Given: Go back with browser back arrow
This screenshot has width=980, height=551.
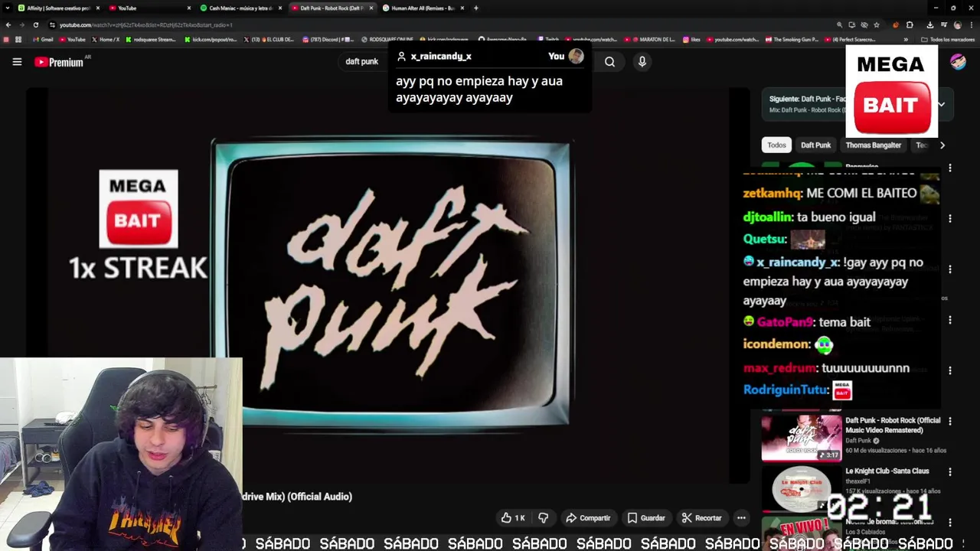Looking at the screenshot, I should [8, 24].
